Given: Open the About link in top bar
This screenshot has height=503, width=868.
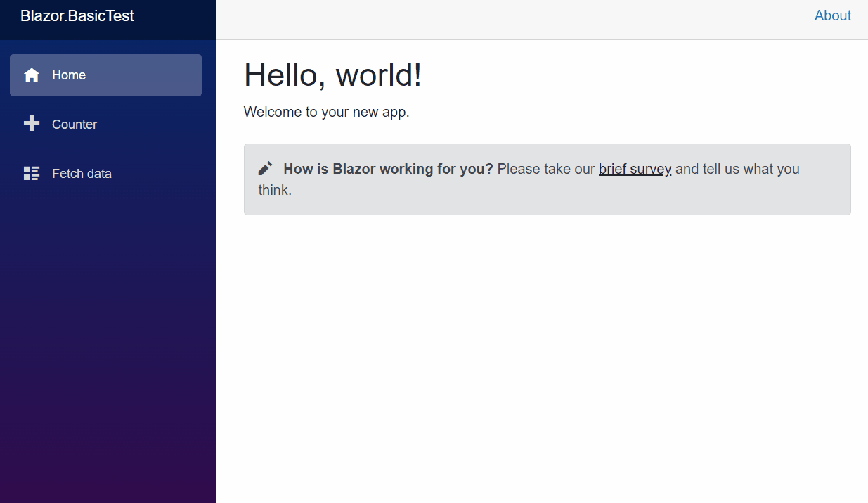Looking at the screenshot, I should tap(833, 15).
